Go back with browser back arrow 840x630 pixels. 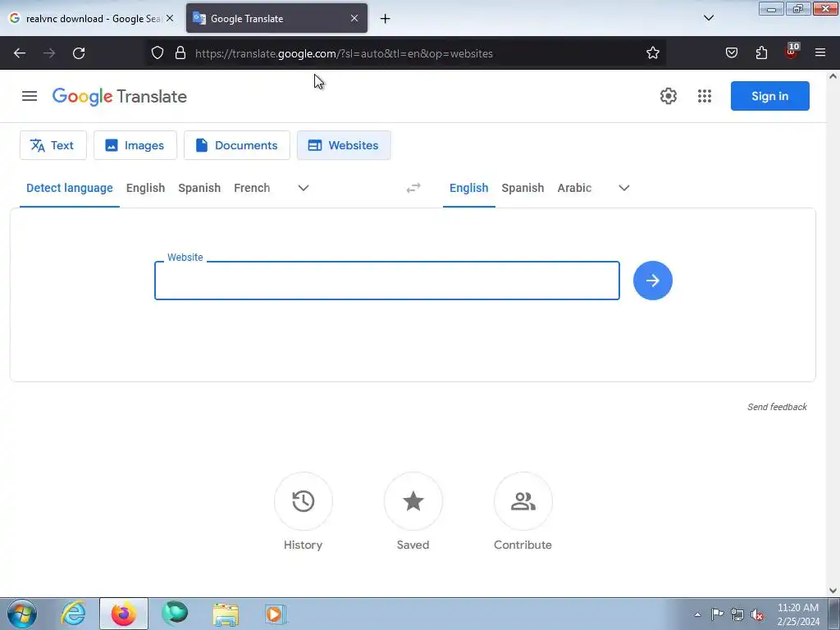point(20,53)
